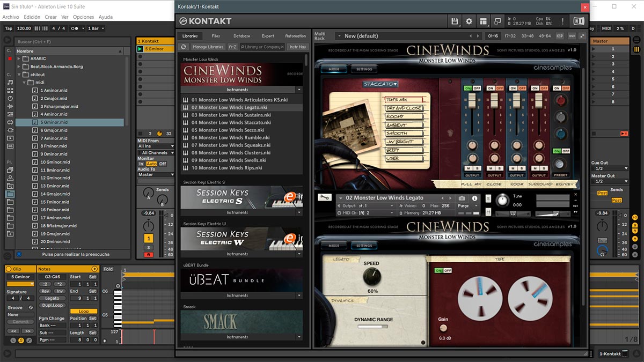Open the wrench edit instrument icon
This screenshot has height=362, width=644.
[324, 197]
